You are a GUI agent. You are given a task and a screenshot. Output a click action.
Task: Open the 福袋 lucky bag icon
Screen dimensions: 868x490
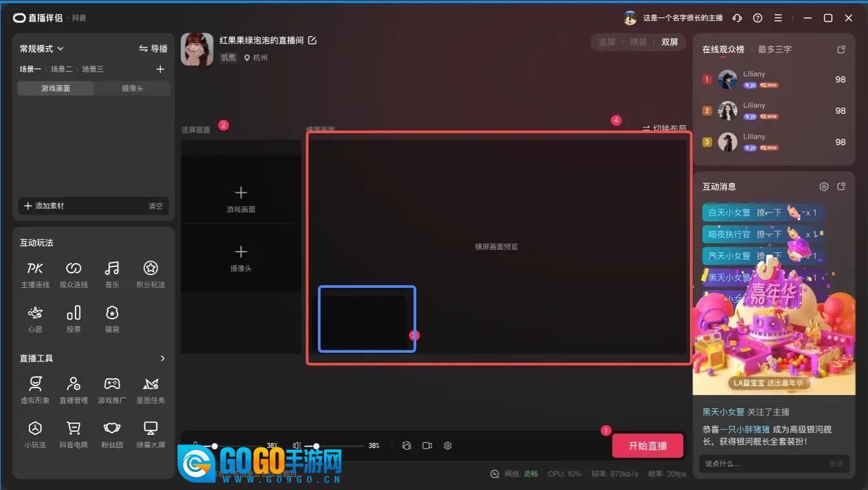(x=112, y=319)
